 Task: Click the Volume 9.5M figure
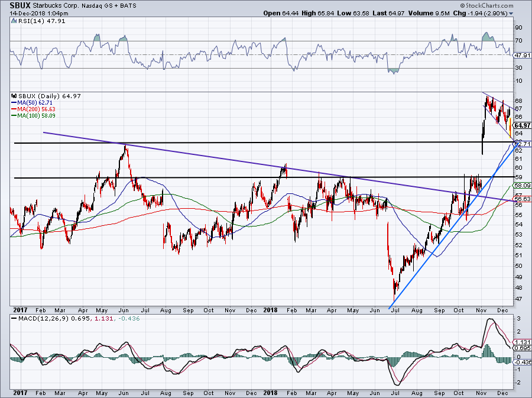[x=429, y=13]
